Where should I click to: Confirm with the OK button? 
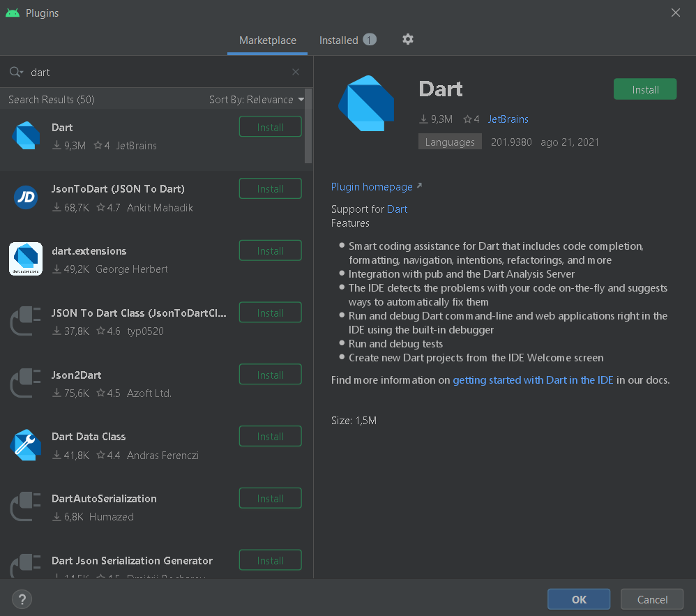(x=579, y=599)
